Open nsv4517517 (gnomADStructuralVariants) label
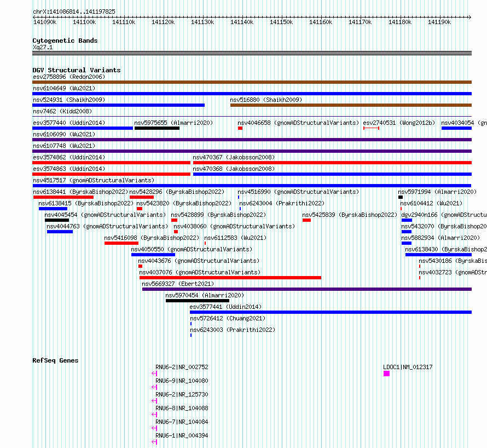 point(94,180)
